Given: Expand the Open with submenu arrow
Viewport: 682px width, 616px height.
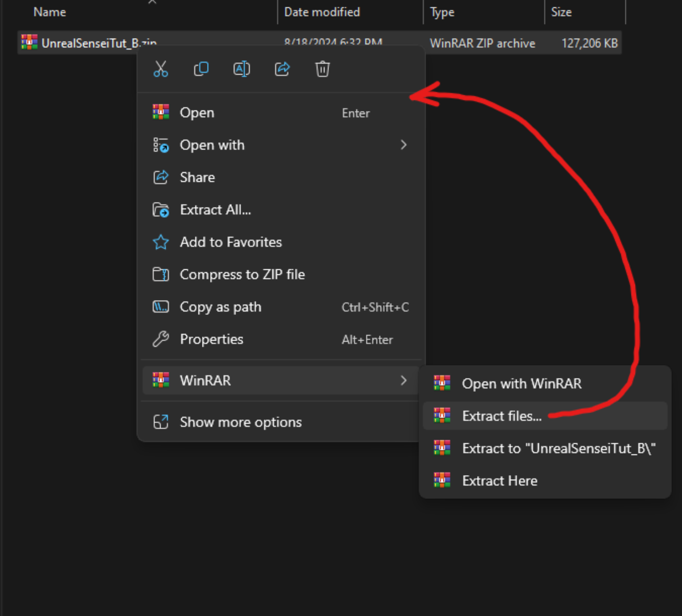Looking at the screenshot, I should point(404,145).
